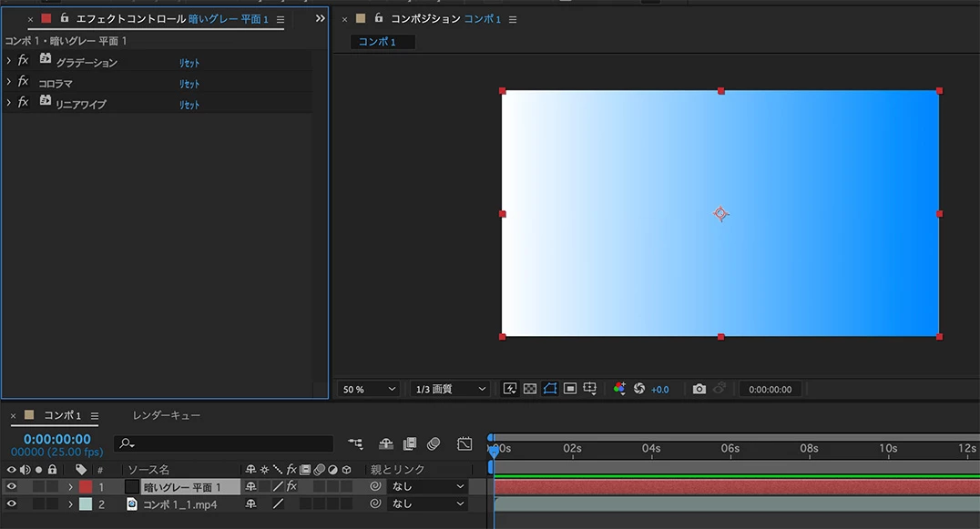Click the fx icon of グラデーション effect
980x529 pixels.
tap(23, 60)
